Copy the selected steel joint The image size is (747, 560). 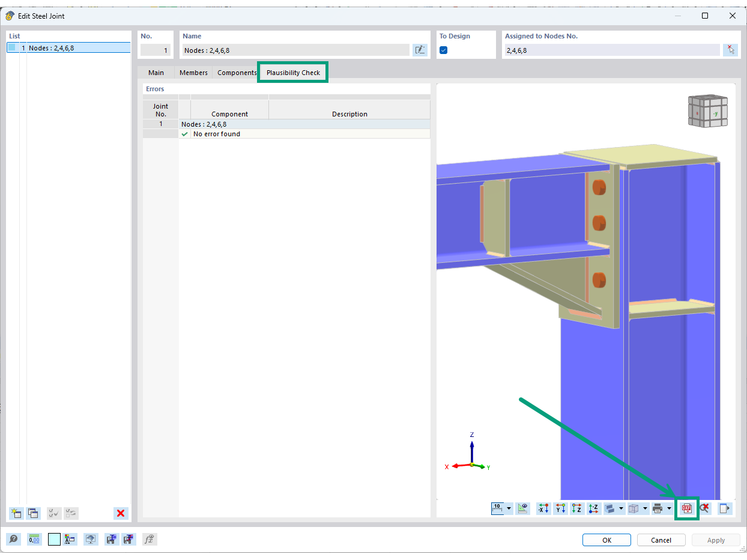click(33, 513)
